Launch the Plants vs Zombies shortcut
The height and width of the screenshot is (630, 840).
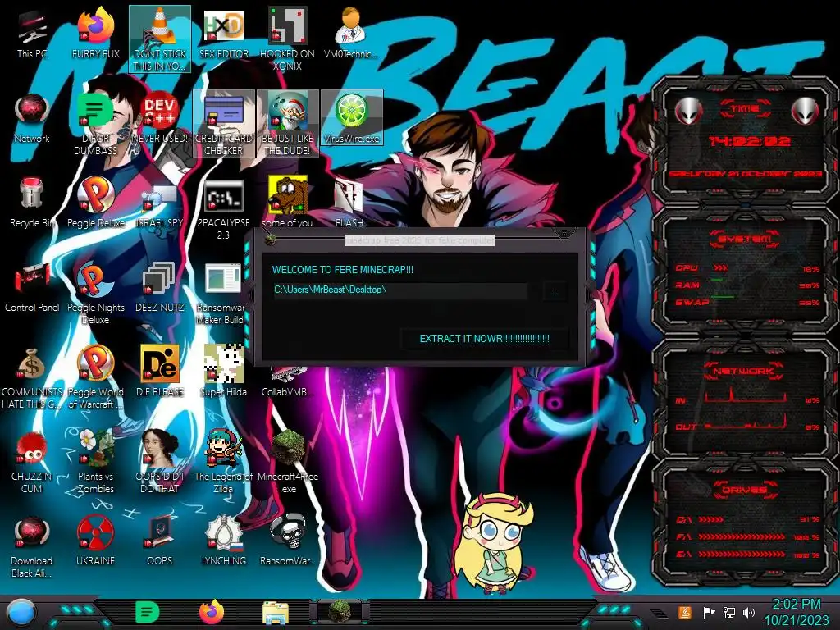95,462
